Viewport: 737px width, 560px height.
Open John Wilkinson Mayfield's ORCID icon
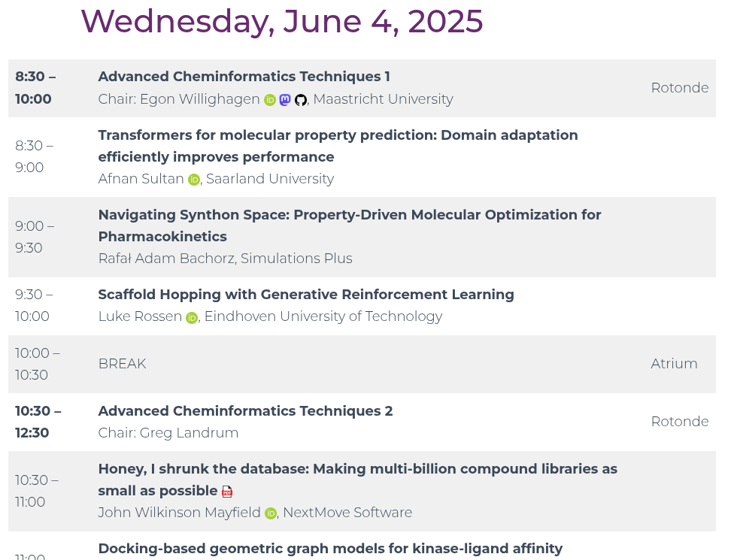tap(271, 513)
